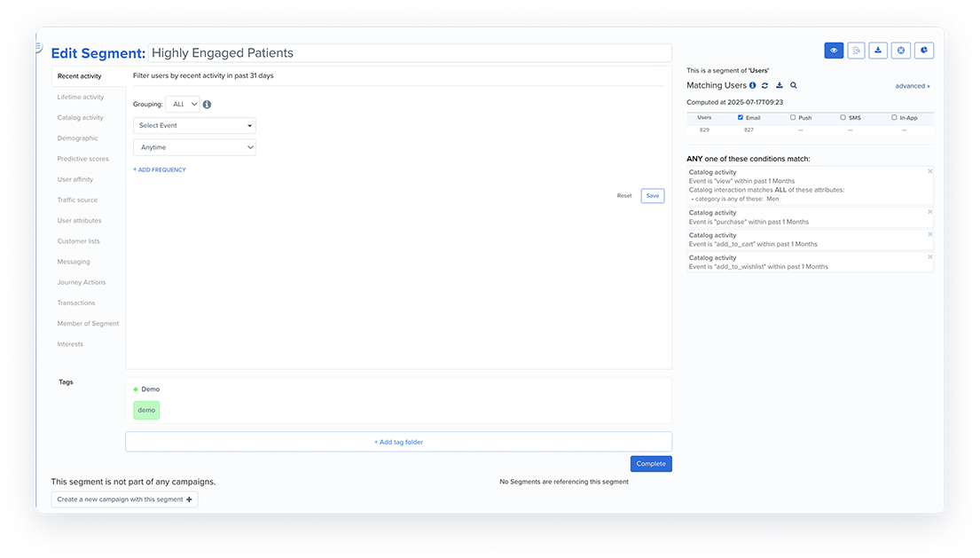Select the green demo tag chip
Image resolution: width=980 pixels, height=558 pixels.
(145, 410)
